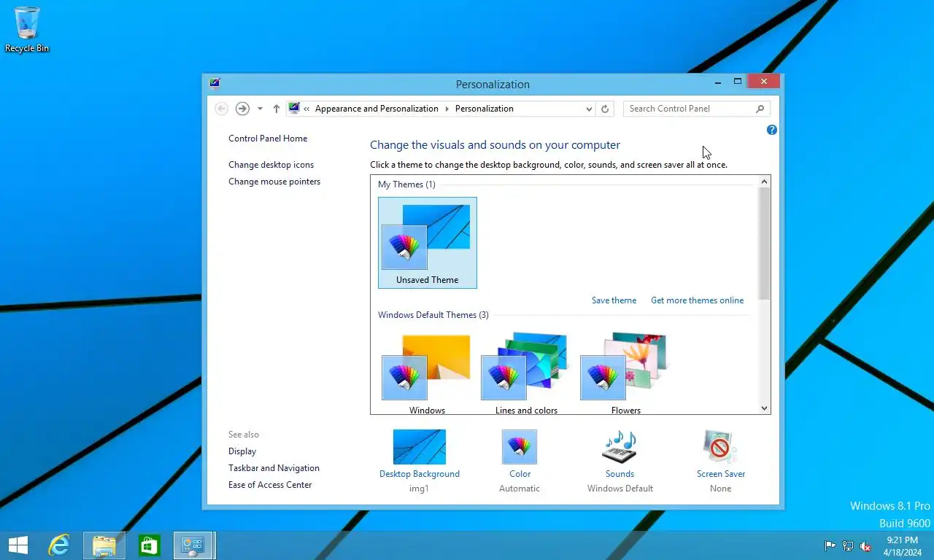
Task: Click Save theme link
Action: click(614, 300)
